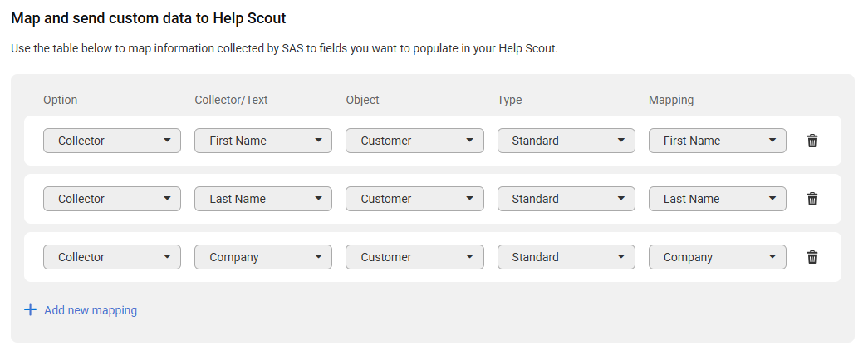Open Option dropdown in Last Name row

click(112, 199)
